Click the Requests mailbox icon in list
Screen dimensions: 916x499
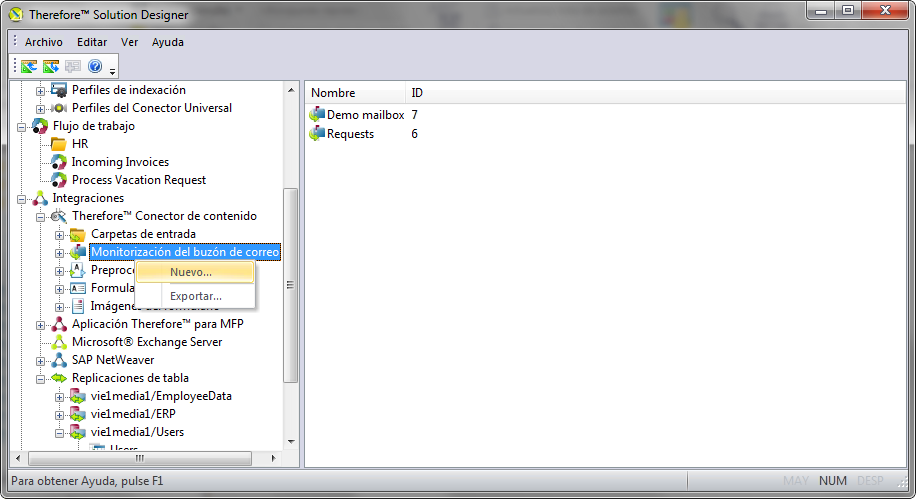coord(317,134)
